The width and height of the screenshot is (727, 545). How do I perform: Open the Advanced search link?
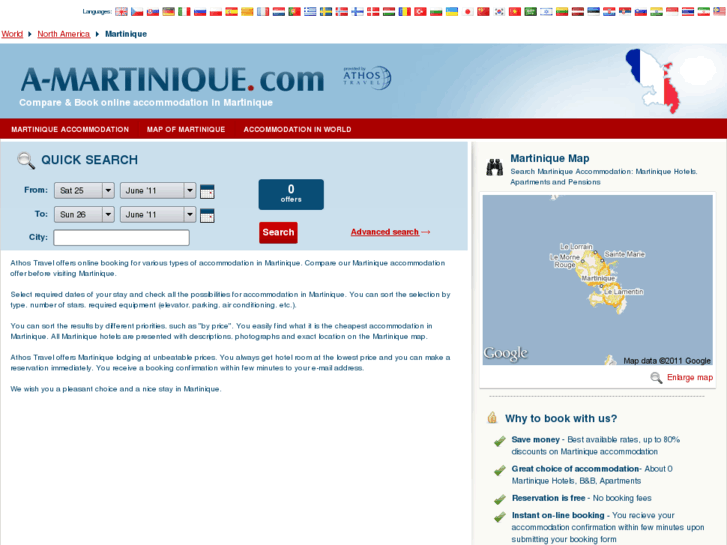390,232
